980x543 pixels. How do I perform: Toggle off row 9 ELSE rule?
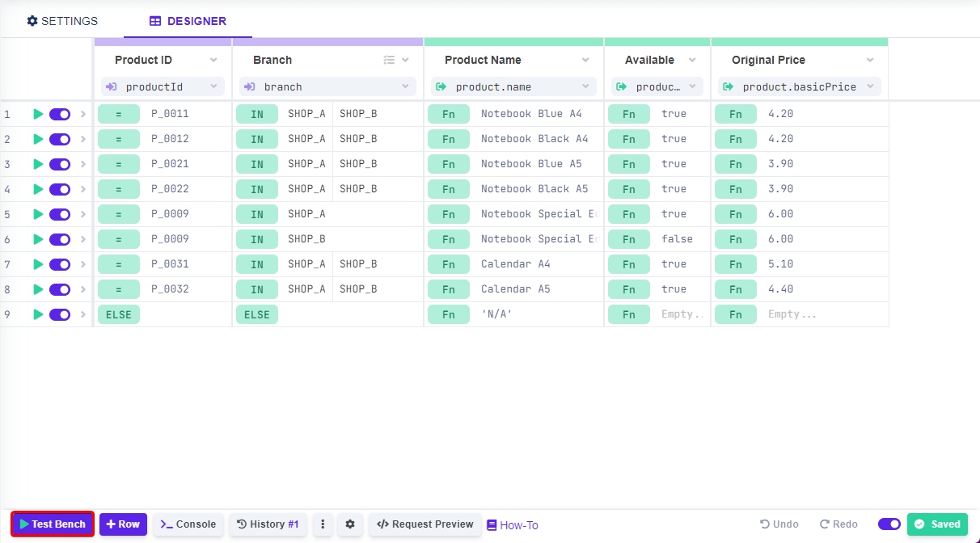60,314
